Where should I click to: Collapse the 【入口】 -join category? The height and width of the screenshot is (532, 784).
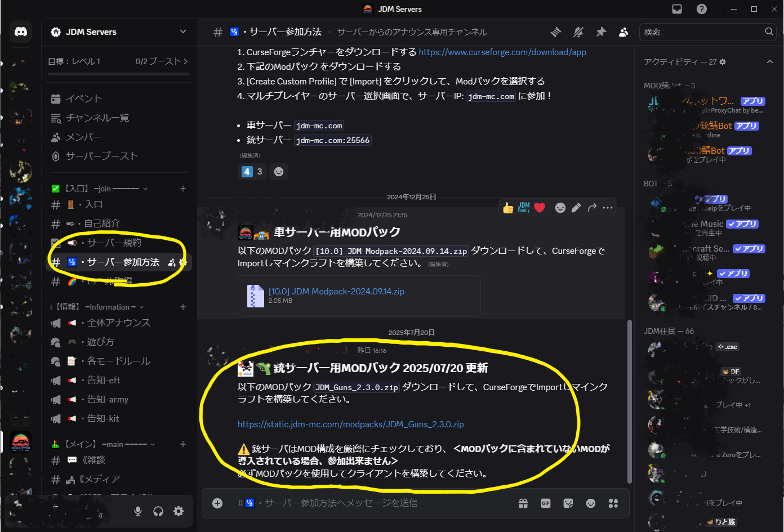tap(99, 189)
